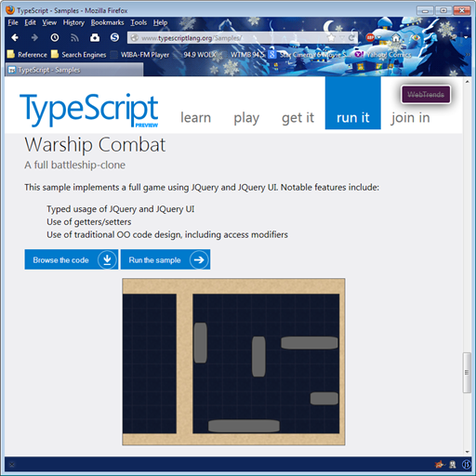476x476 pixels.
Task: Open the File menu
Action: (13, 22)
